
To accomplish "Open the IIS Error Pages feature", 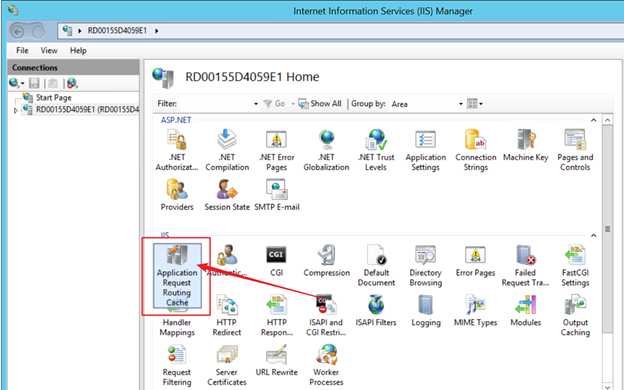I will pyautogui.click(x=476, y=261).
